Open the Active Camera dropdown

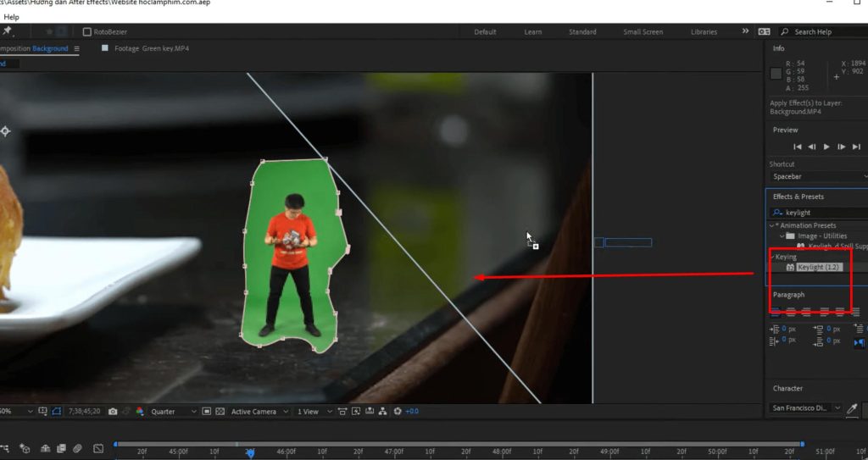[x=259, y=411]
